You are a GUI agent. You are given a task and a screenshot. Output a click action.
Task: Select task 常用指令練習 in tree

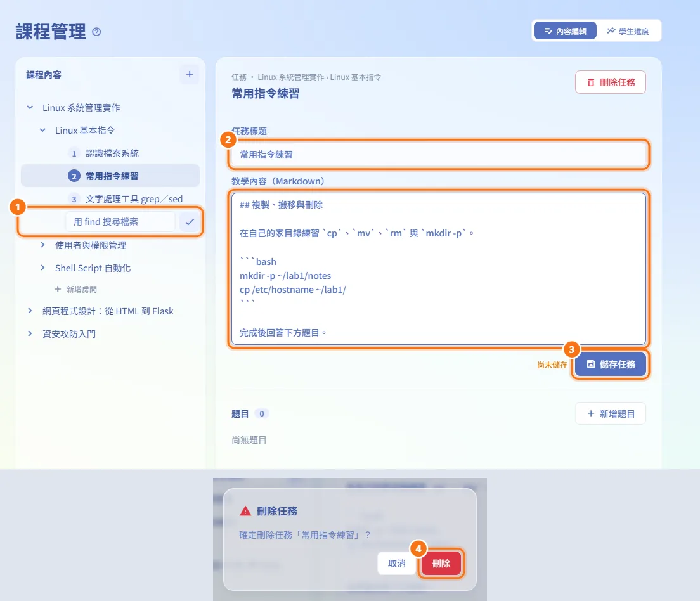[x=110, y=176]
